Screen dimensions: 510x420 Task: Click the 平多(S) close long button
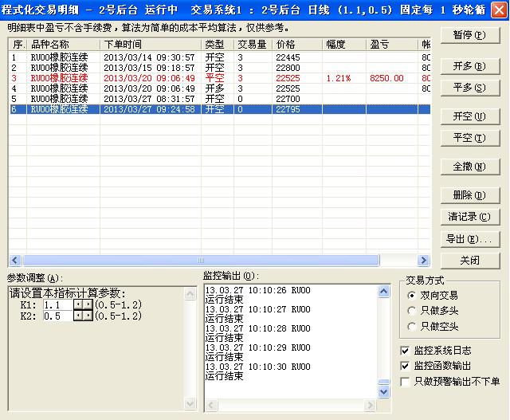[x=469, y=88]
